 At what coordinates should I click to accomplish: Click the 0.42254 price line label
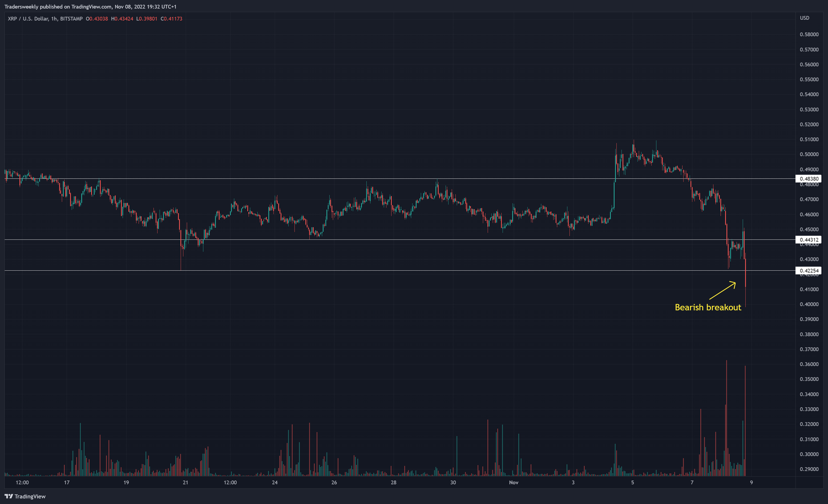coord(808,270)
